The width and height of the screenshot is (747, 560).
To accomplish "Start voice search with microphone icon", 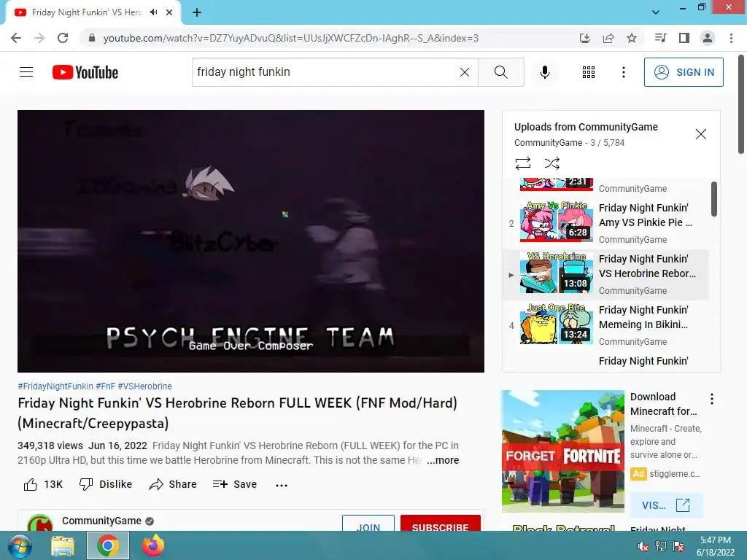I will (x=544, y=72).
